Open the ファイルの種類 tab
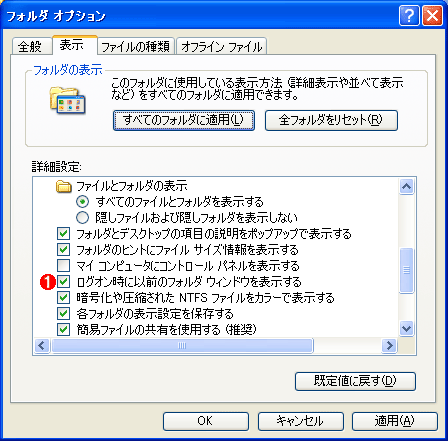This screenshot has width=448, height=441. 136,46
